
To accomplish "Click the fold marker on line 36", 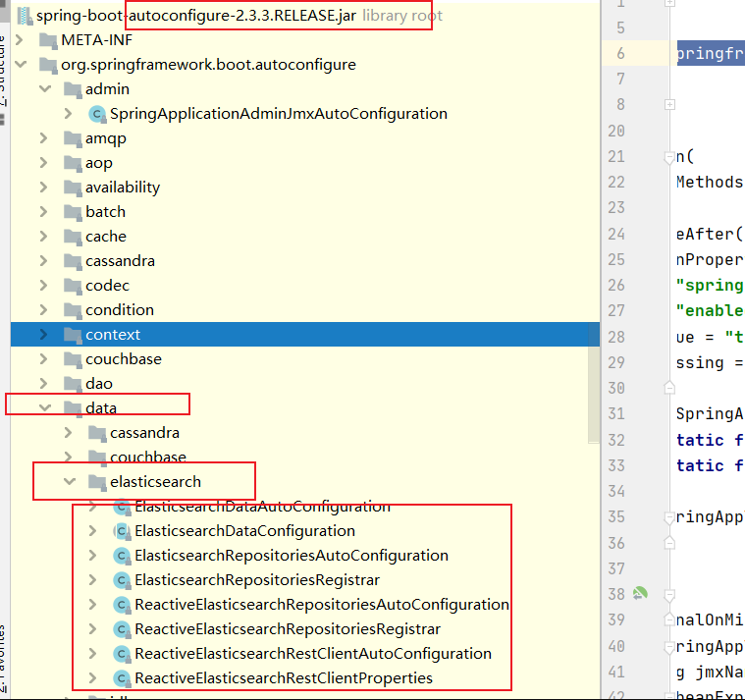I will coord(670,543).
